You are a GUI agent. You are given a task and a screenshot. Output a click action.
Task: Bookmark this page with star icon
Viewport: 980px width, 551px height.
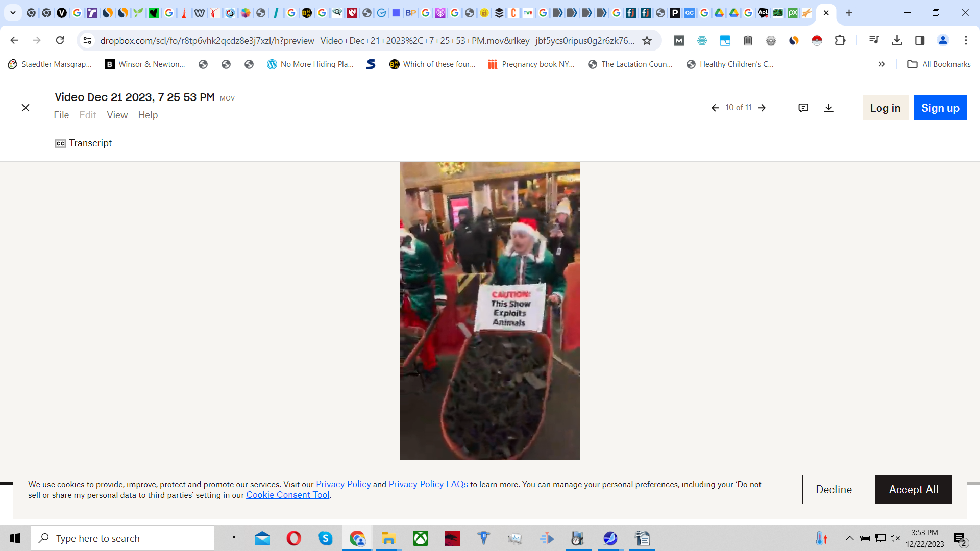(647, 40)
